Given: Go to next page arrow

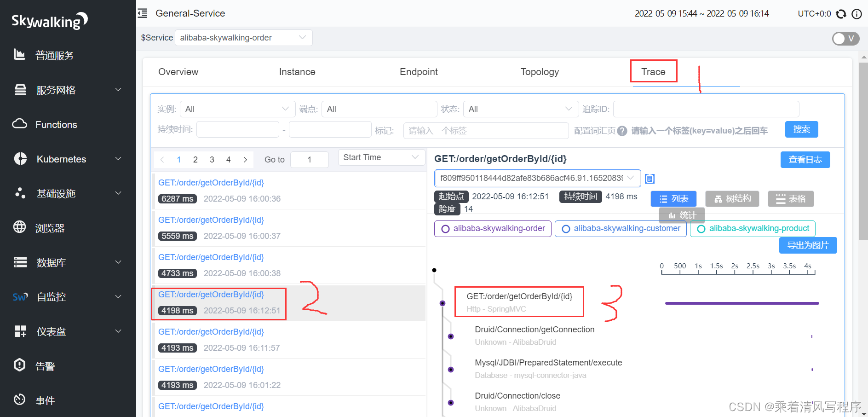Looking at the screenshot, I should coord(245,160).
